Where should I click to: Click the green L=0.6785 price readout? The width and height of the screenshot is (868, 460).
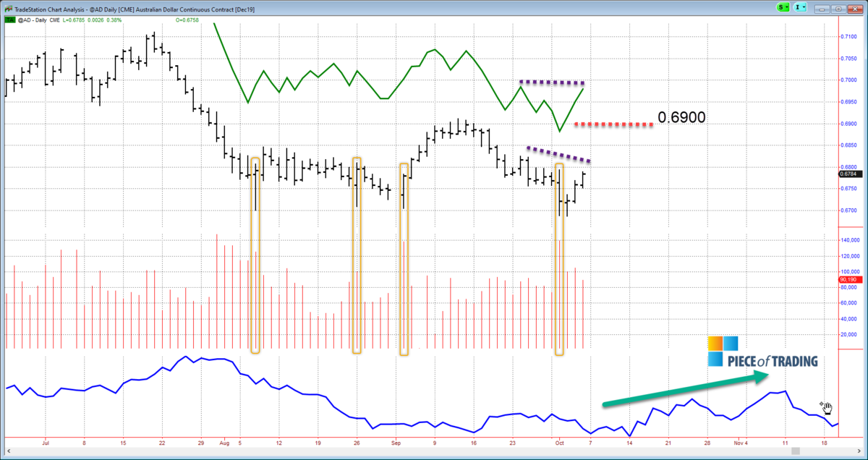72,20
